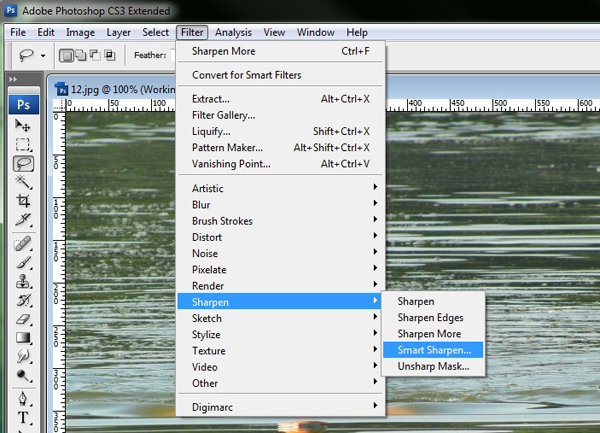Select the Pen tool
This screenshot has width=600, height=433.
[23, 399]
